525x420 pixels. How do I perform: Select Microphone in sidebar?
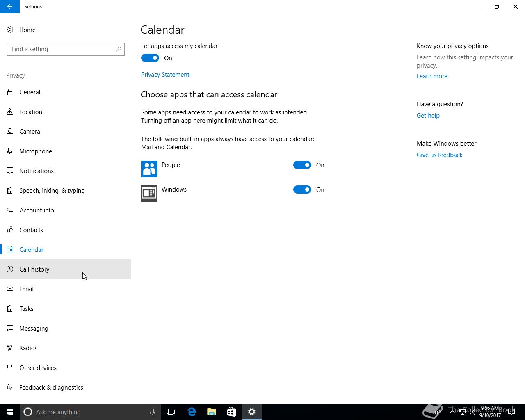(65, 151)
